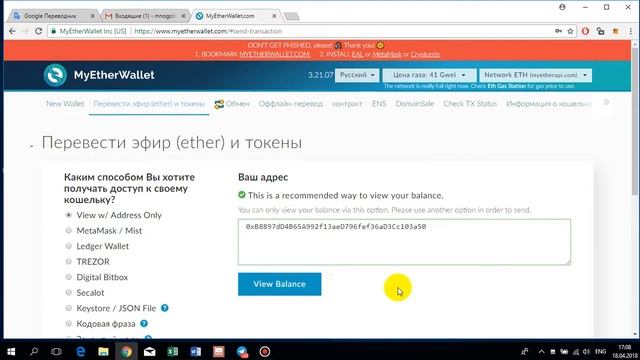The width and height of the screenshot is (640, 360).
Task: Open a new browser tab
Action: coord(291,16)
